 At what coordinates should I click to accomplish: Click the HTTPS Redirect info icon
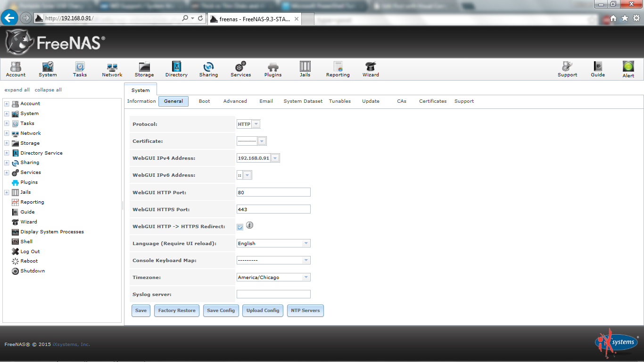point(250,225)
